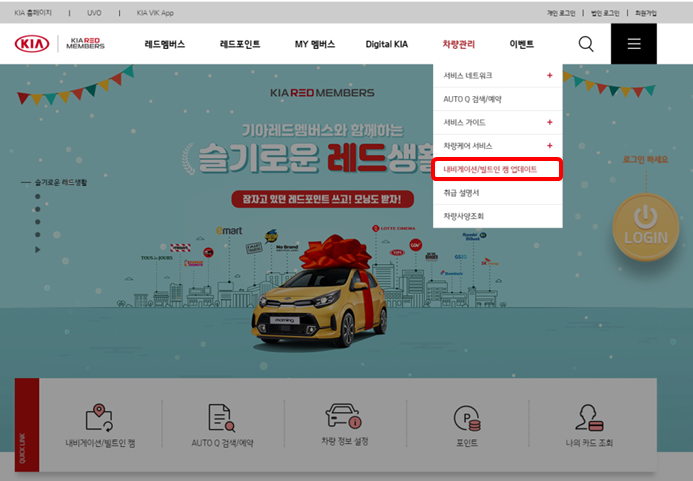Select 취급 설명서 menu entry
The image size is (693, 481).
coord(498,193)
